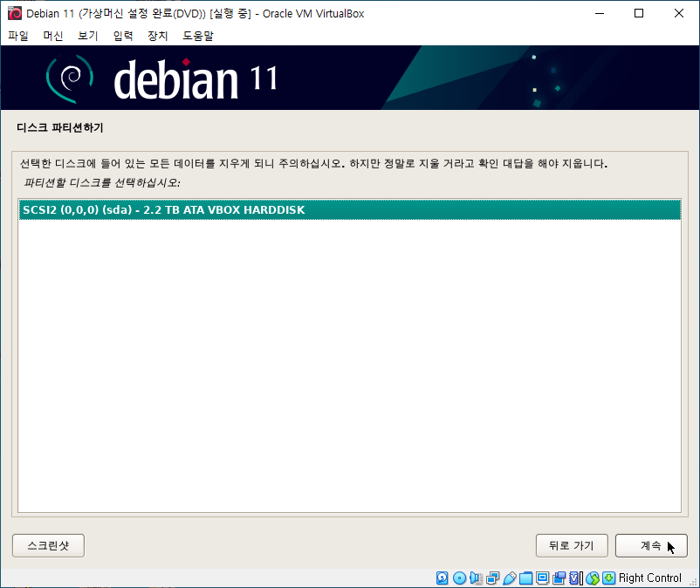Open the 장치 menu
Image resolution: width=700 pixels, height=588 pixels.
click(158, 36)
